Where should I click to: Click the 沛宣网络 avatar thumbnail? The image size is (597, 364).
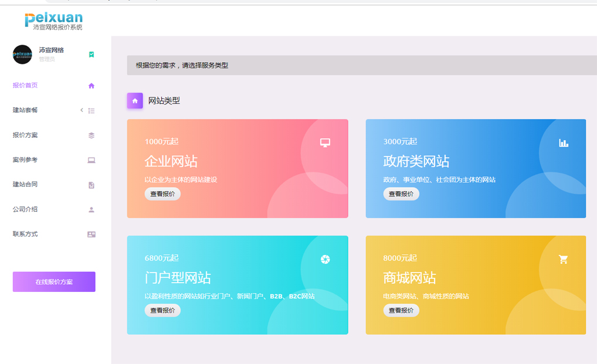click(22, 55)
